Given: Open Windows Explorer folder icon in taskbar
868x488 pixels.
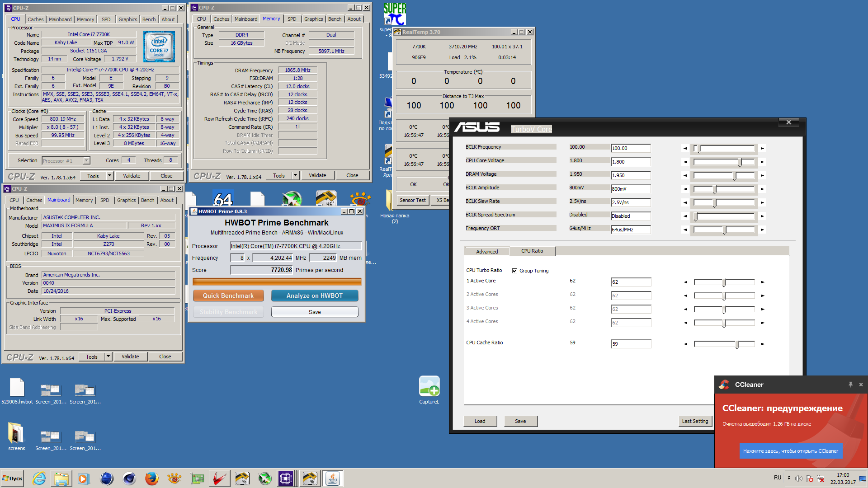Looking at the screenshot, I should 61,479.
